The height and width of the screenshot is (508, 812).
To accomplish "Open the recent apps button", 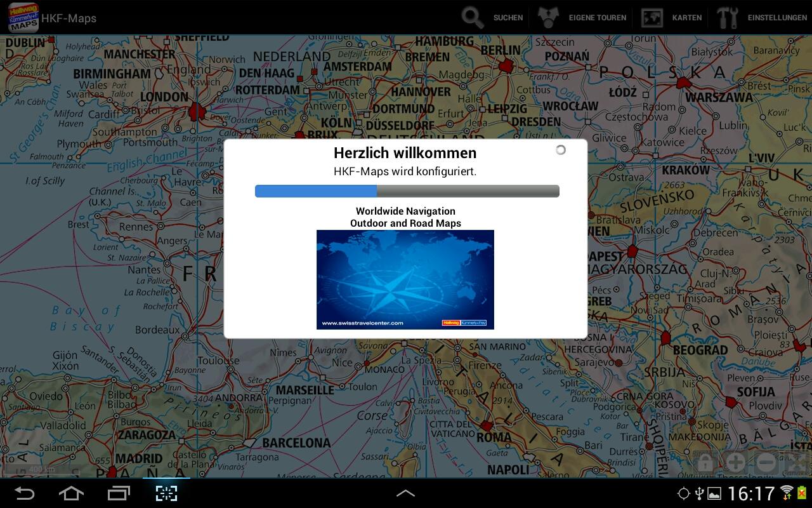I will pyautogui.click(x=119, y=493).
